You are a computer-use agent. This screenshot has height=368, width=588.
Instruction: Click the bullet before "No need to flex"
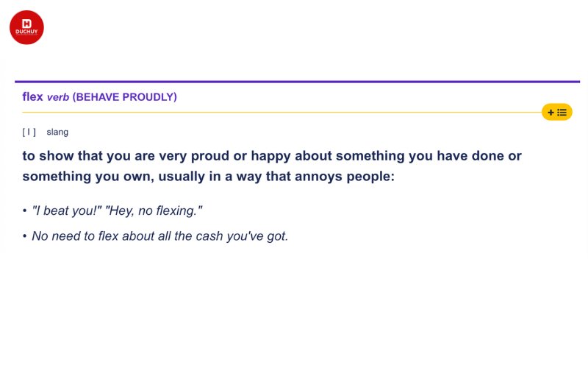pos(25,236)
